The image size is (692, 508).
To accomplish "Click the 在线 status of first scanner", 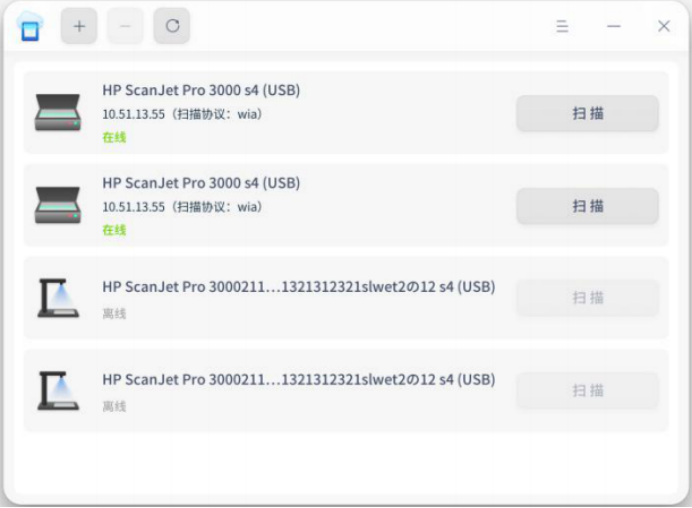I will coord(114,138).
